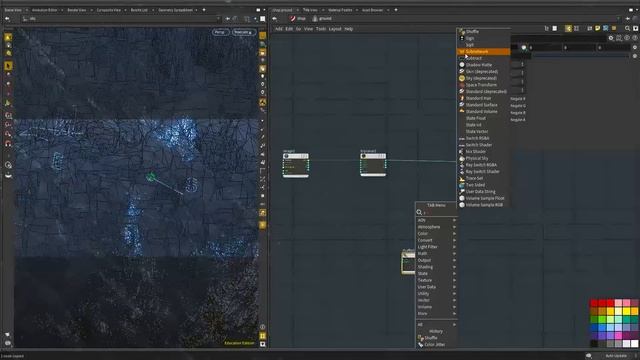
Task: Click the User Data String node icon
Action: click(x=462, y=191)
